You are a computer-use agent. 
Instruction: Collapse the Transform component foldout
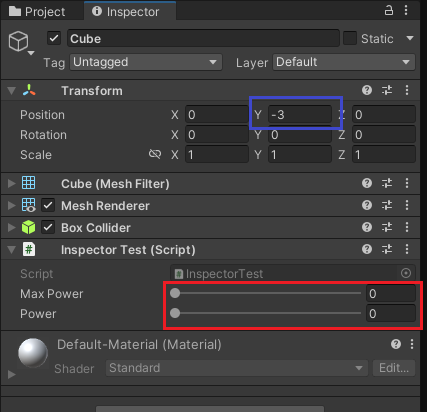[x=11, y=91]
